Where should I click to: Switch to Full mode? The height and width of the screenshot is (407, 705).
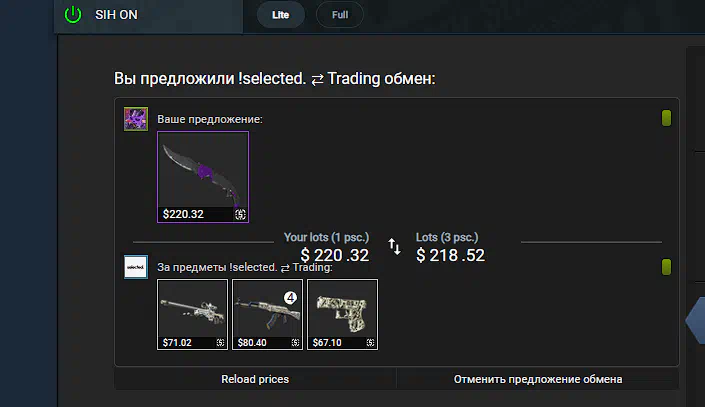click(340, 15)
